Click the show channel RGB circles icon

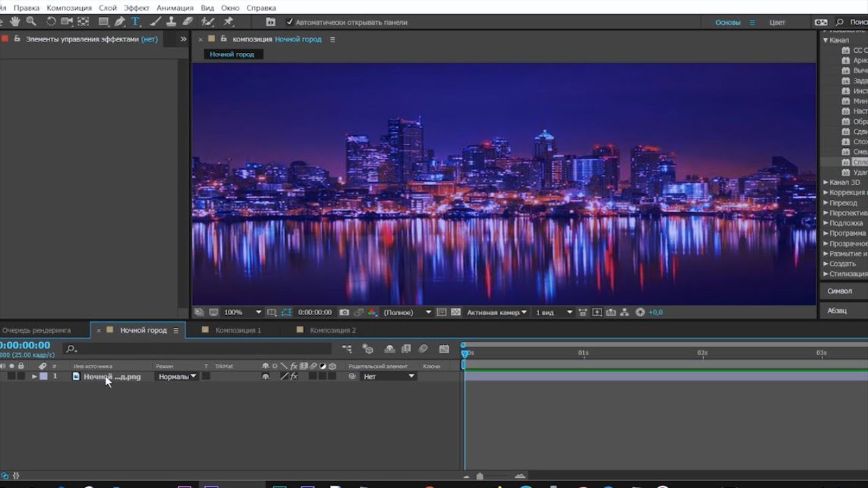click(x=372, y=312)
